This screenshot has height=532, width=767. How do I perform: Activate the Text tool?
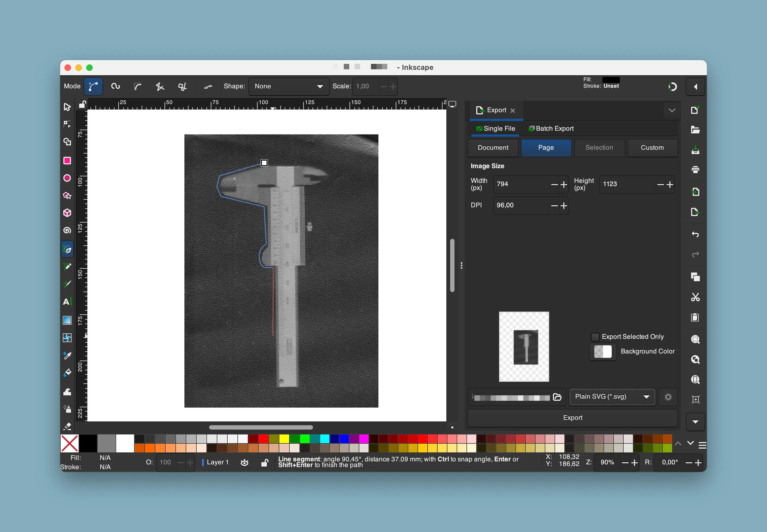[67, 302]
